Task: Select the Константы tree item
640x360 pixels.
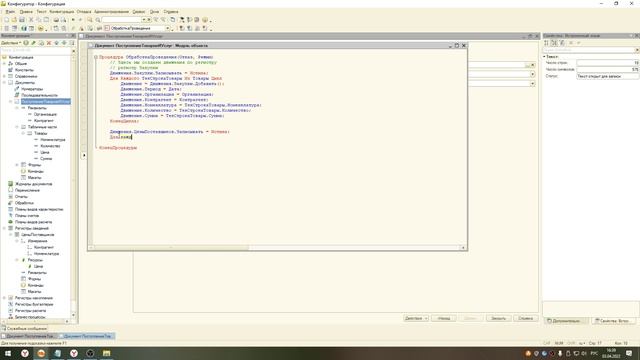Action: [x=24, y=70]
